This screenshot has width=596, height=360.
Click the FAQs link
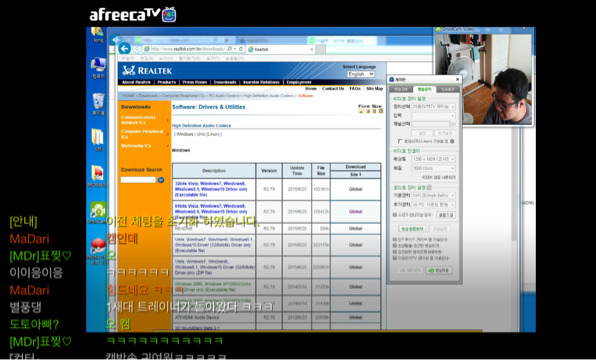click(x=355, y=89)
